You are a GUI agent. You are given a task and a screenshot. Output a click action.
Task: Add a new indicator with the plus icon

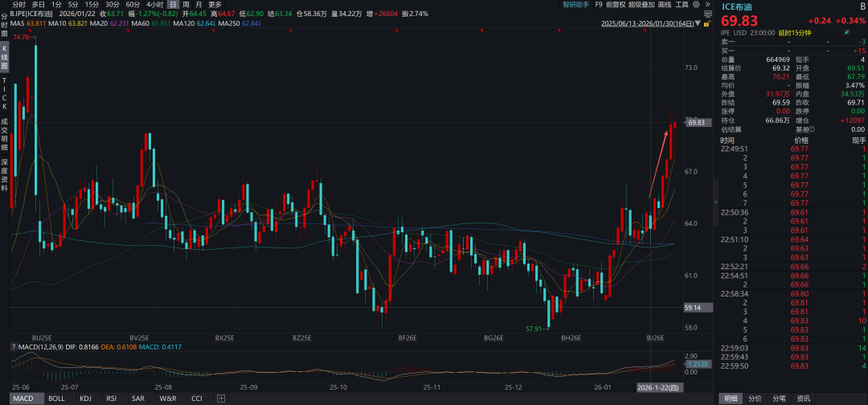point(220,399)
